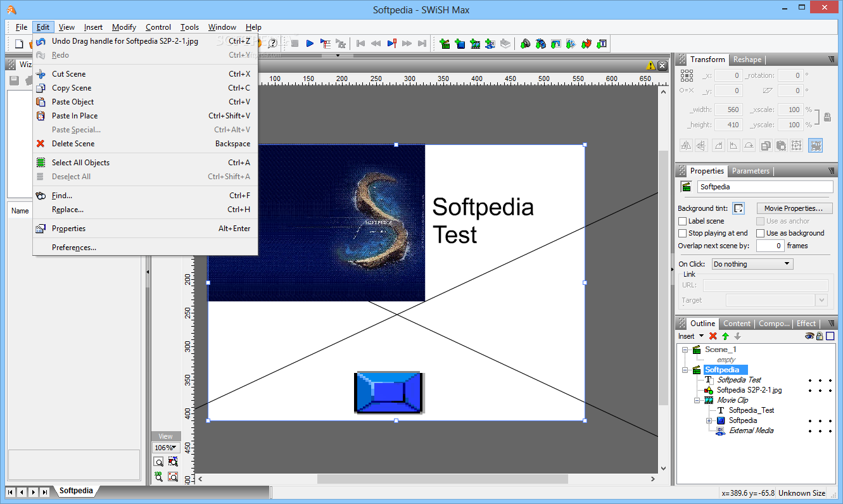The width and height of the screenshot is (843, 504).
Task: Click the Stop playback toolbar button
Action: click(x=295, y=44)
